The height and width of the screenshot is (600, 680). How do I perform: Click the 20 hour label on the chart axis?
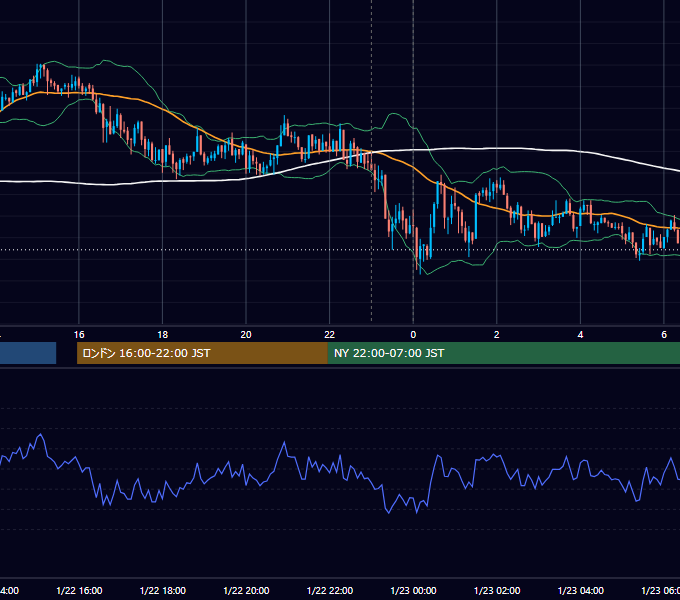(x=246, y=335)
